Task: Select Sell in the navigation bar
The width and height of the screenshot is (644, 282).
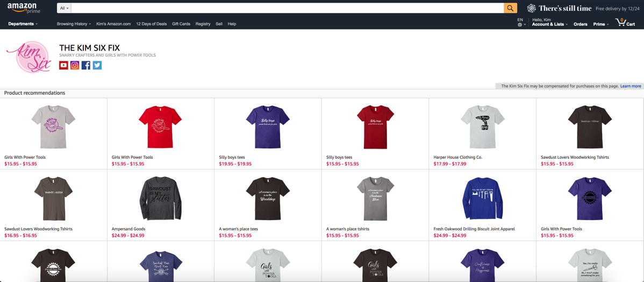Action: [x=219, y=24]
